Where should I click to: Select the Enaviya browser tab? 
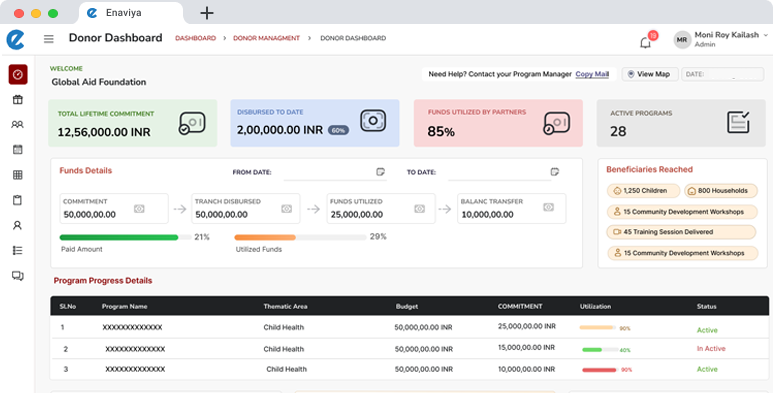pyautogui.click(x=131, y=13)
